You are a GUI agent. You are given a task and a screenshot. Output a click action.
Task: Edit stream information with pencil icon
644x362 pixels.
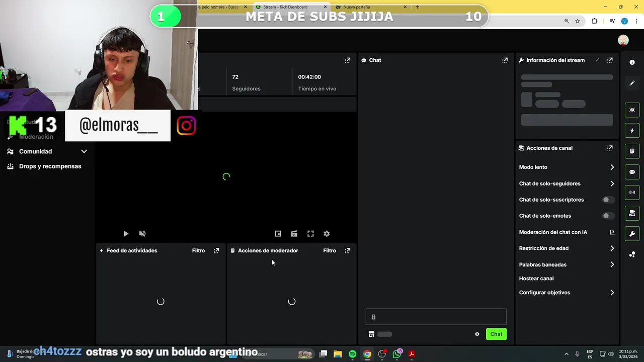pyautogui.click(x=597, y=60)
